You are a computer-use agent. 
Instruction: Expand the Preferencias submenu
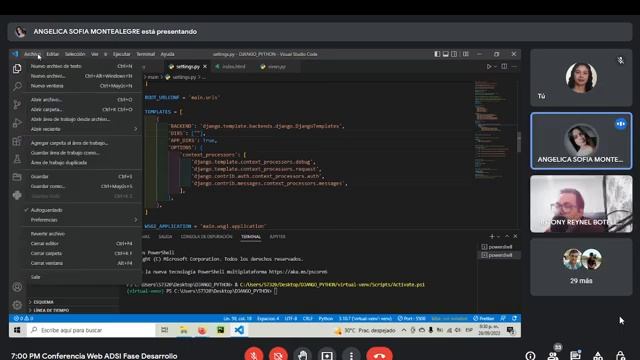click(82, 220)
